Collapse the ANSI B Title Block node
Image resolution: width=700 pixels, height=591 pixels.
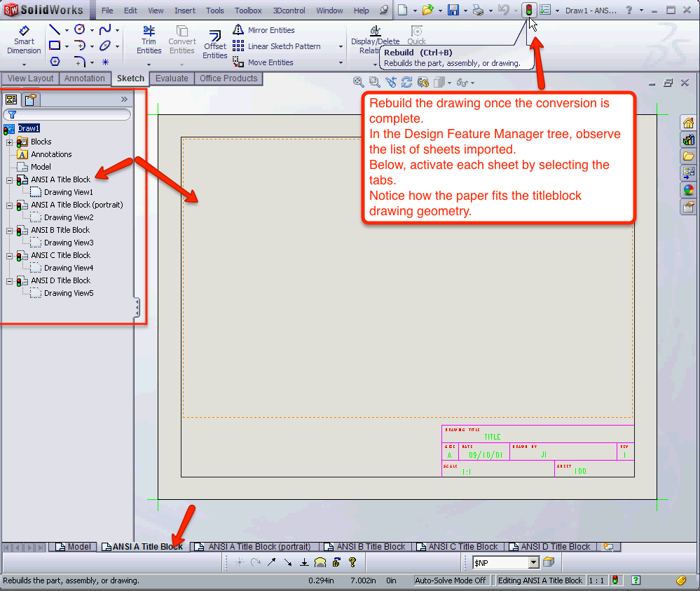pyautogui.click(x=9, y=231)
